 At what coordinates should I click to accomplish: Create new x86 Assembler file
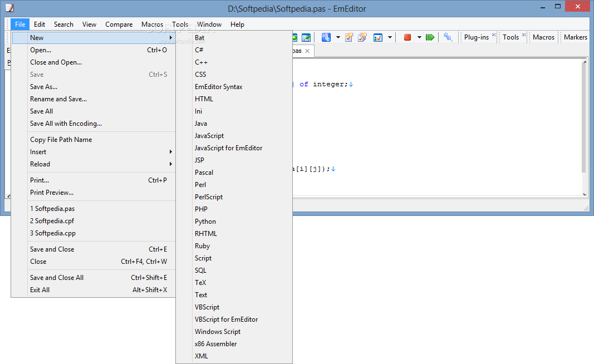pyautogui.click(x=234, y=344)
